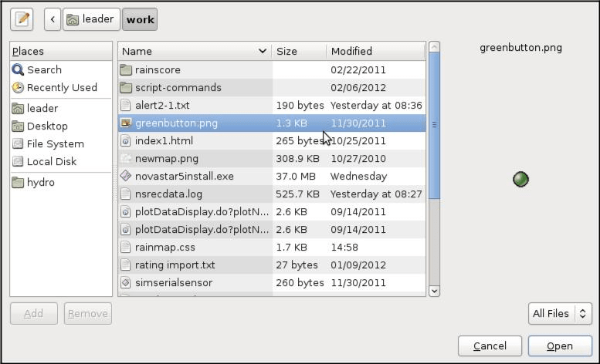
Task: Open Search in Places sidebar
Action: (43, 69)
